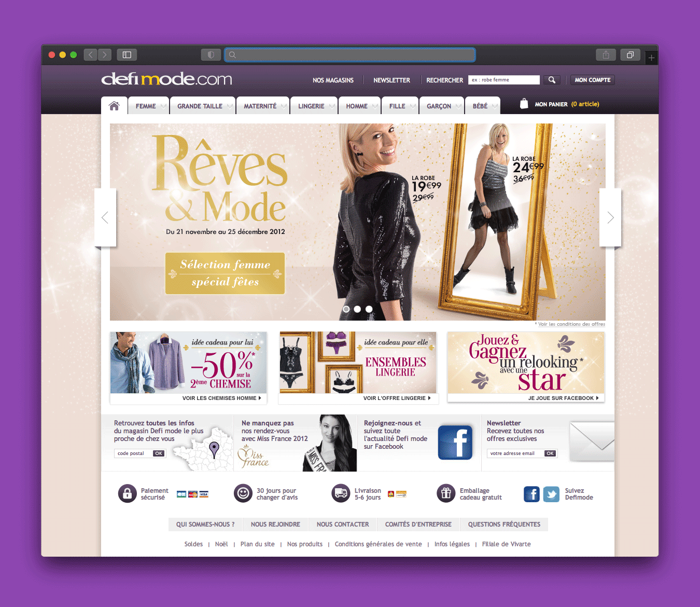Viewport: 700px width, 607px height.
Task: Click the browser privacy shield icon
Action: [x=211, y=54]
